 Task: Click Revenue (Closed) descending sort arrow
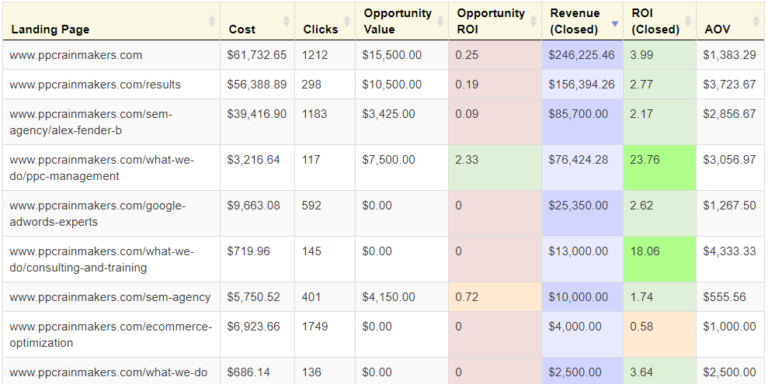point(615,24)
